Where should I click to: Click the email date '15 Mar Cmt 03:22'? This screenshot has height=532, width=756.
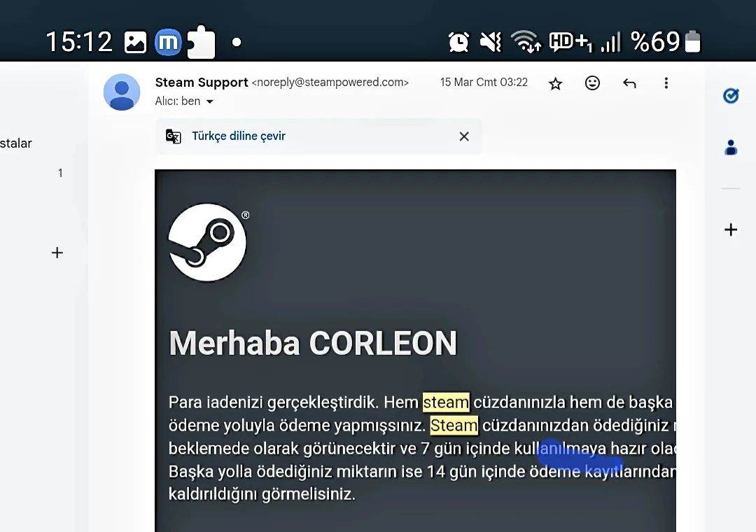pos(483,82)
